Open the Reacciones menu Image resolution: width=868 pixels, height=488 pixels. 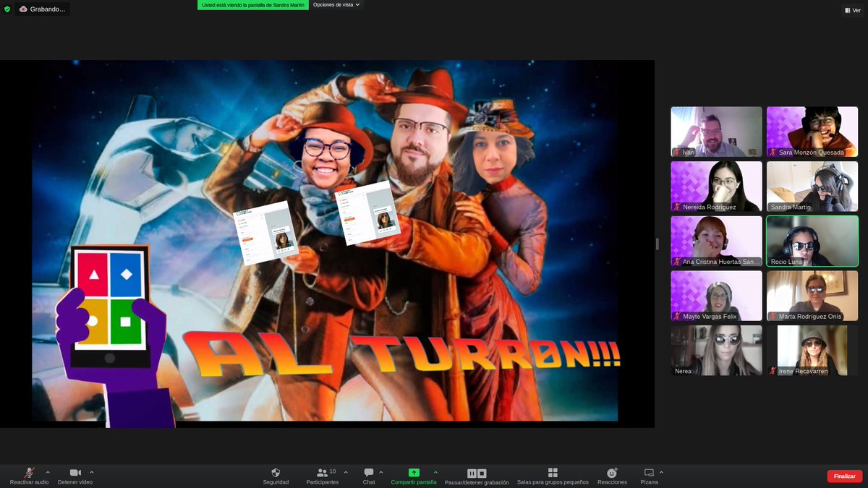612,476
